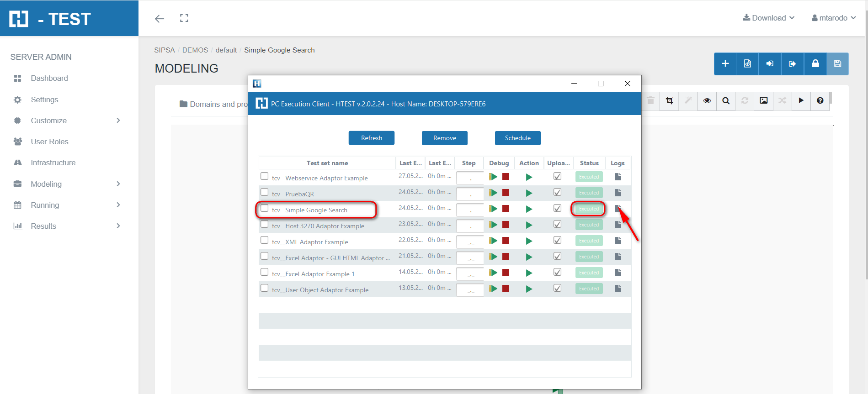Click the blue plus add icon

725,63
